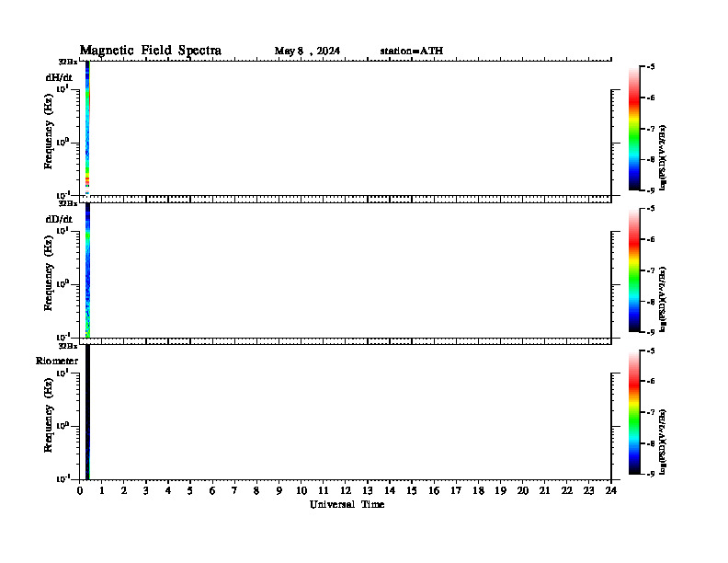This screenshot has width=728, height=563.
Task: Click hour 17 on the Universal Time axis
Action: (456, 490)
